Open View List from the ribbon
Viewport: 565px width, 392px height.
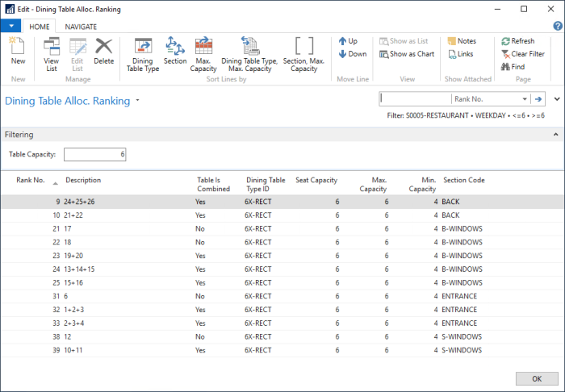pyautogui.click(x=51, y=52)
